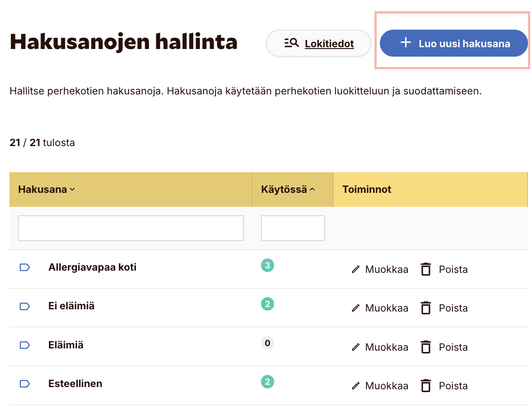Image resolution: width=532 pixels, height=410 pixels.
Task: Delete the Eläimiä keyword via Poista
Action: (x=453, y=347)
